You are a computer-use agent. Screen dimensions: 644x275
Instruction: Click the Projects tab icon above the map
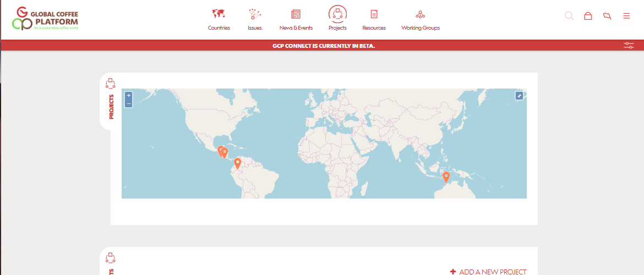coord(111,84)
